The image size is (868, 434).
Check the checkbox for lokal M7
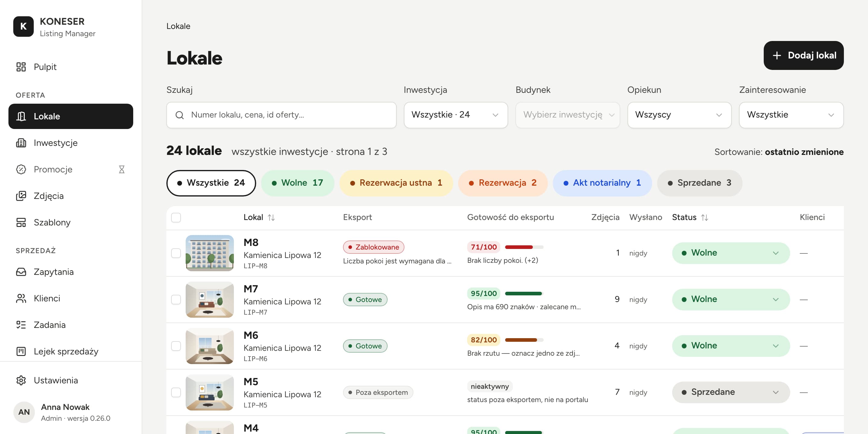pos(176,300)
